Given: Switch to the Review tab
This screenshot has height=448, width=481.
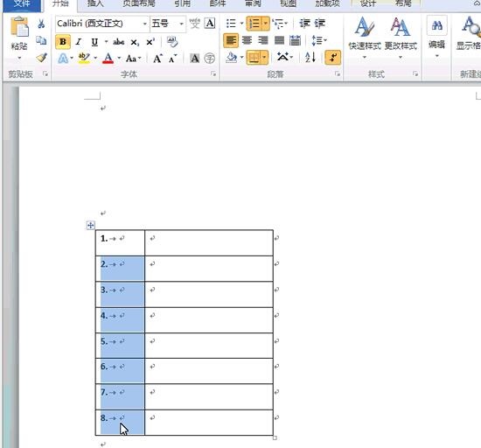Looking at the screenshot, I should [x=253, y=3].
